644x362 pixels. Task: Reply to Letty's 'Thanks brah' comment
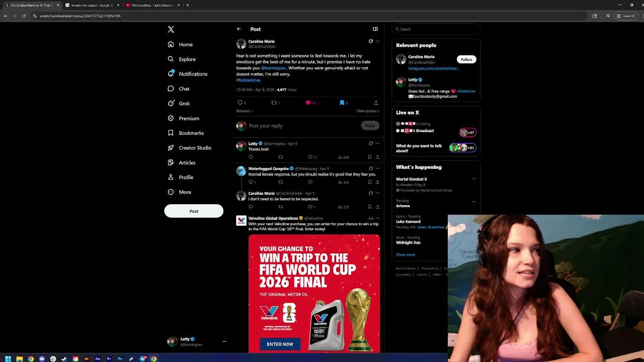[251, 157]
